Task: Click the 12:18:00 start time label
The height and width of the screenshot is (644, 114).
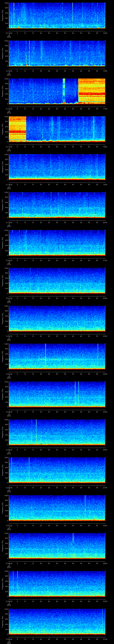Action: click(9, 184)
